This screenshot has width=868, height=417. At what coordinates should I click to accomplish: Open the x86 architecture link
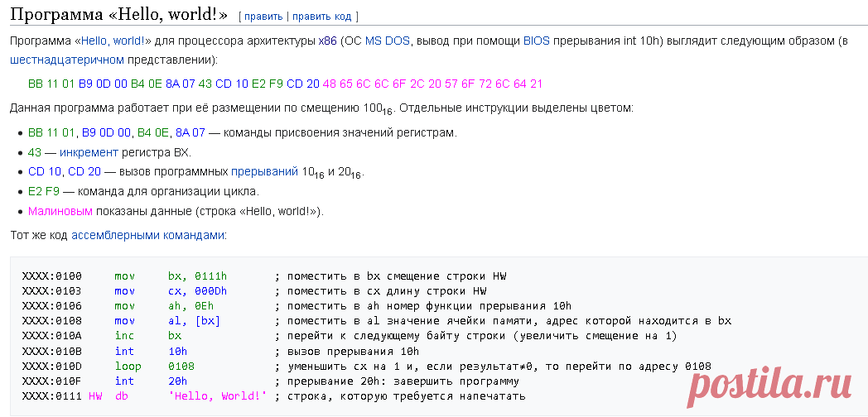tap(328, 41)
